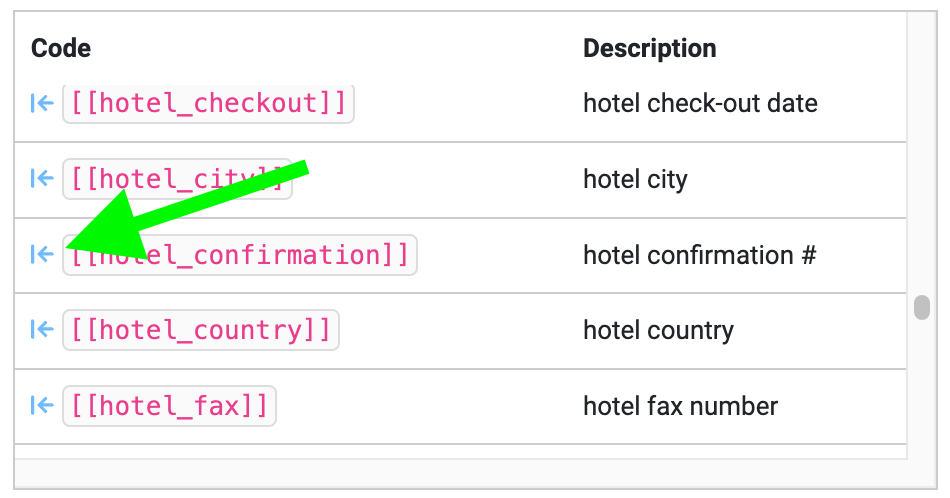The image size is (950, 498).
Task: Click insert arrow icon beside hotel_confirmation code
Action: [42, 254]
